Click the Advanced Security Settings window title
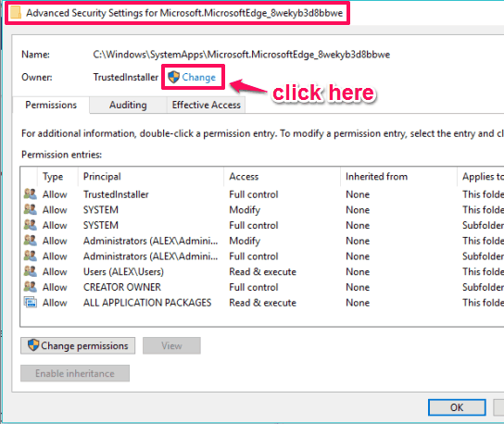Image resolution: width=504 pixels, height=424 pixels. (x=184, y=13)
